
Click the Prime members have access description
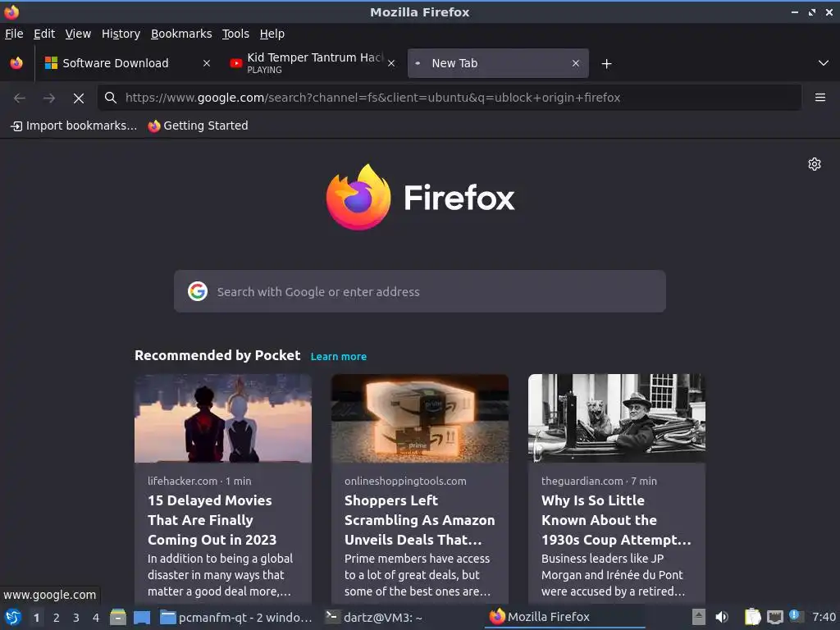pos(418,575)
